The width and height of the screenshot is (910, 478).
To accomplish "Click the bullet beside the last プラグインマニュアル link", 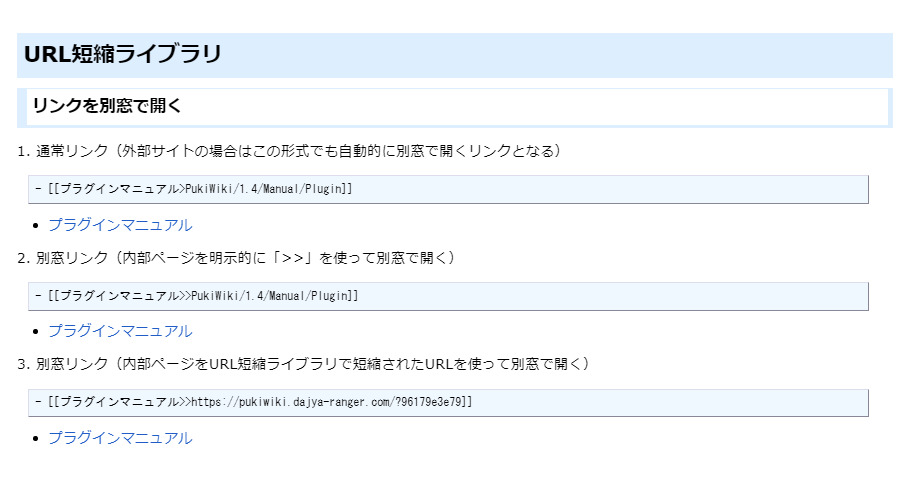I will click(36, 439).
